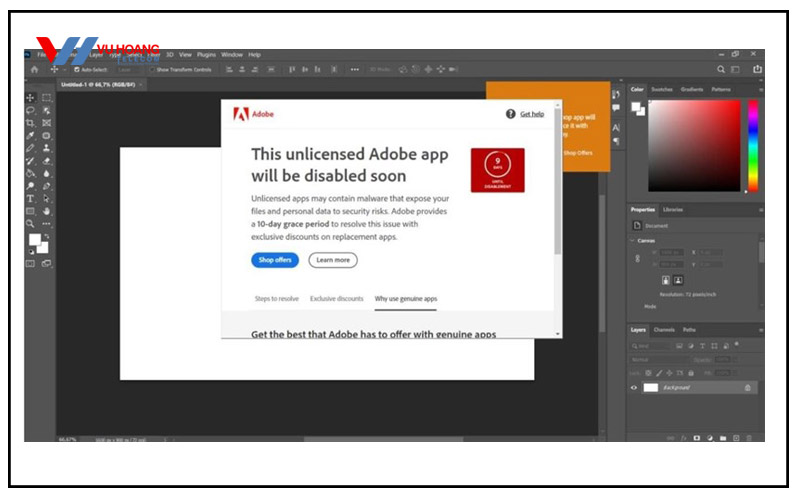Reset default foreground and background colors
This screenshot has height=500, width=800.
coord(32,252)
